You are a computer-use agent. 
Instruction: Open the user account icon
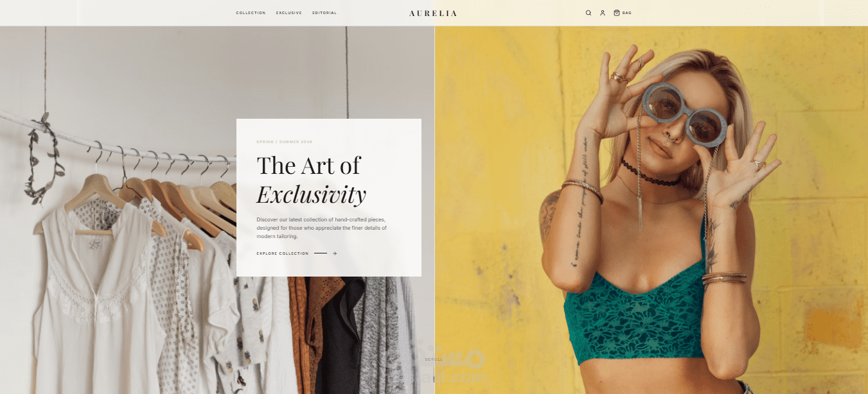tap(603, 13)
